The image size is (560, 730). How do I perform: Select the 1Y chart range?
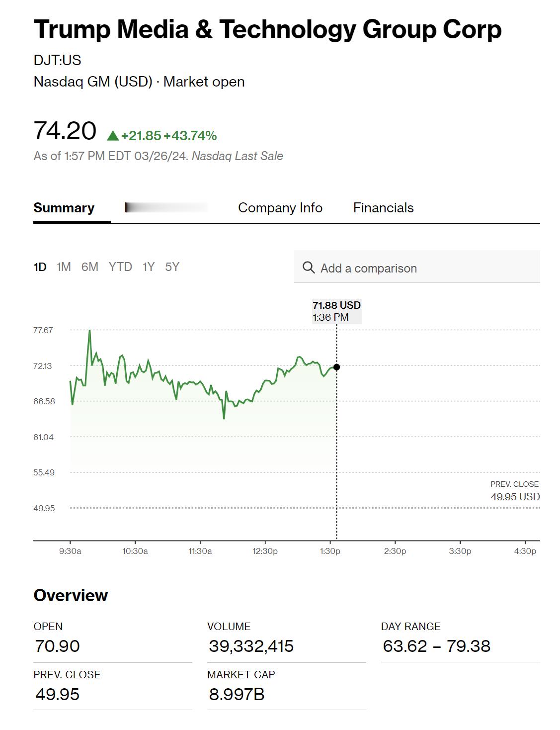click(x=149, y=267)
